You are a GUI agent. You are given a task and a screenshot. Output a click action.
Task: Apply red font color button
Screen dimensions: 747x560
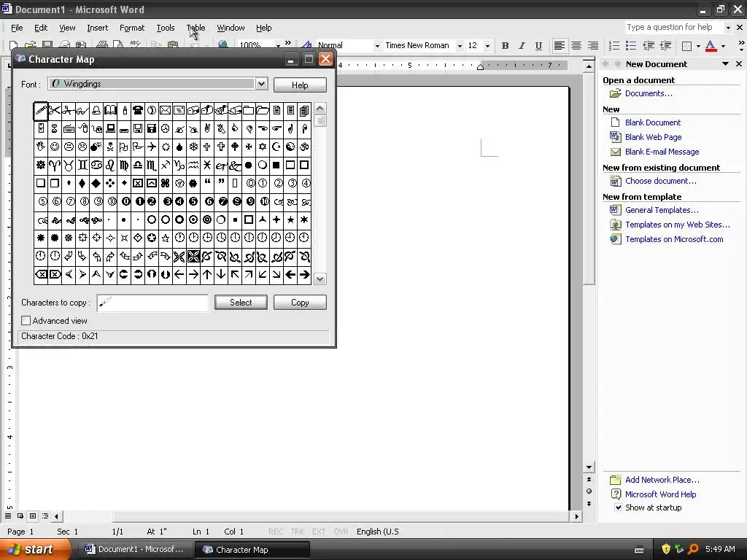pos(711,46)
